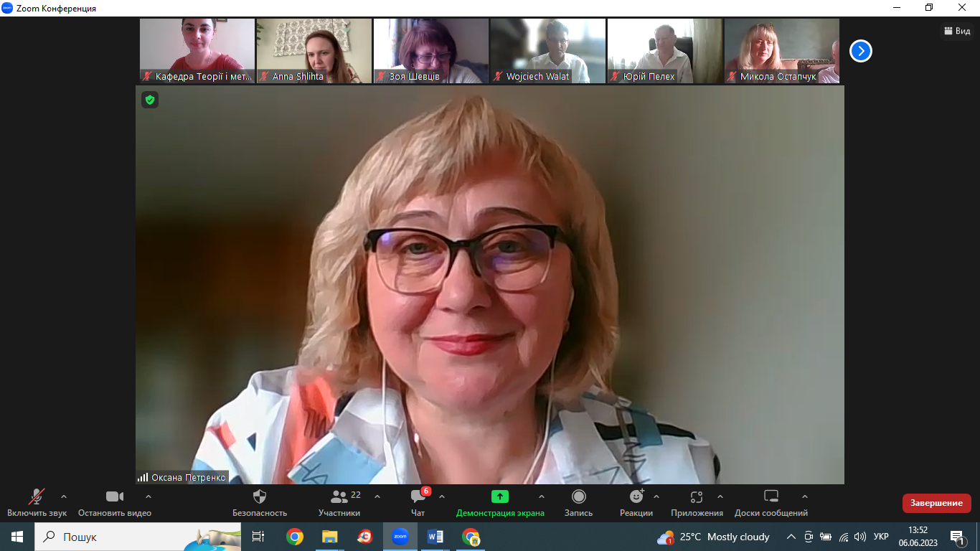Unmute microphone with Включить звук button
The image size is (980, 551).
(37, 503)
